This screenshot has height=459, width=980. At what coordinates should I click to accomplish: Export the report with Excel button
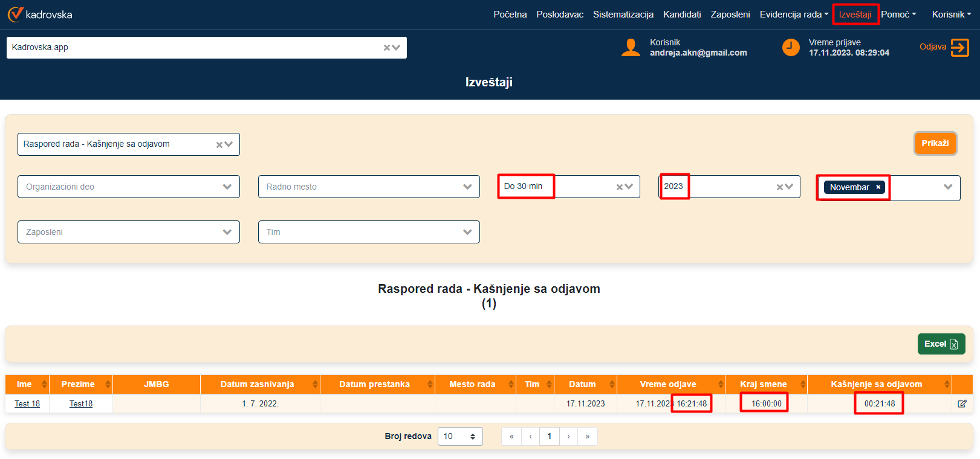[x=941, y=344]
